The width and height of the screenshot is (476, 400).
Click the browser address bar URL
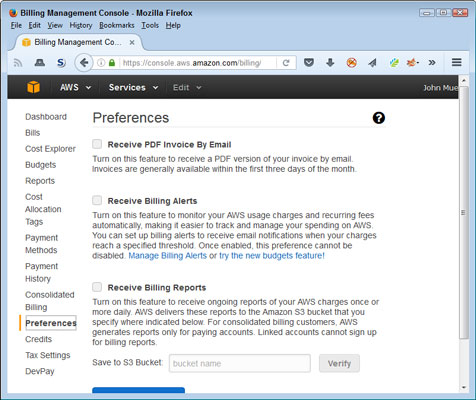coord(192,63)
